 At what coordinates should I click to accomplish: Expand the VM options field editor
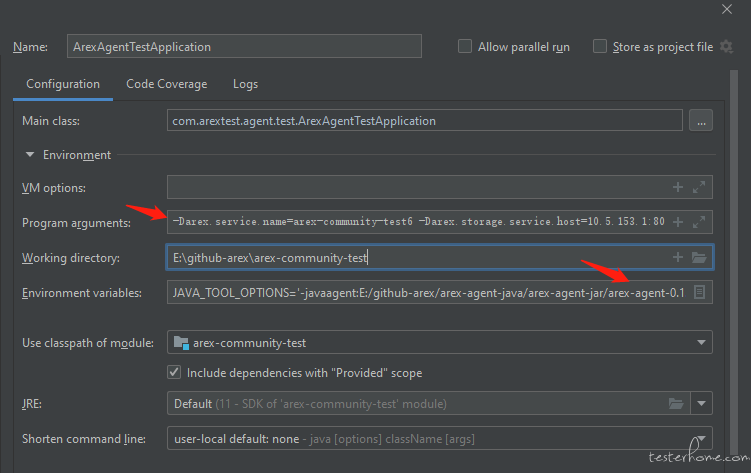pyautogui.click(x=699, y=187)
